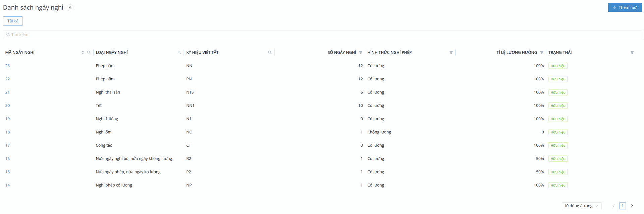Screen dimensions: 644x214
Task: Select the Tất cả tab
Action: (x=13, y=21)
